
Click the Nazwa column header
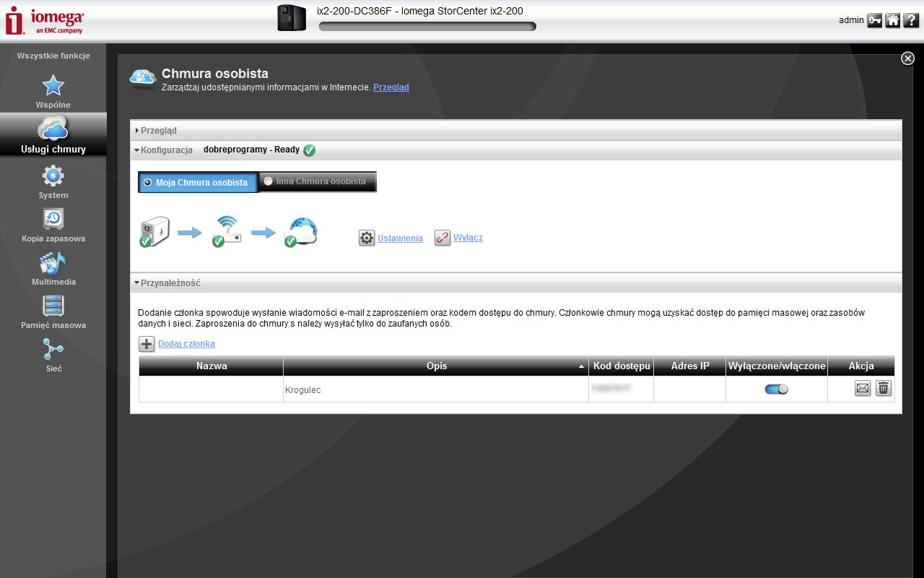click(212, 366)
